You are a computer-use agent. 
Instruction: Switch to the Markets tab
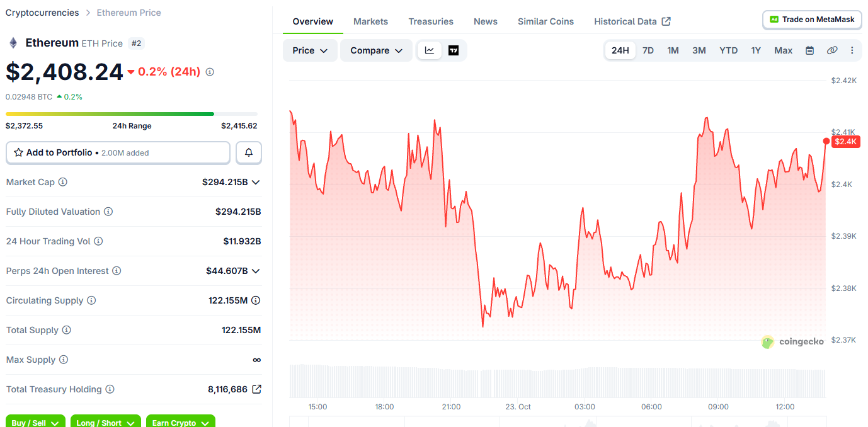click(x=370, y=21)
